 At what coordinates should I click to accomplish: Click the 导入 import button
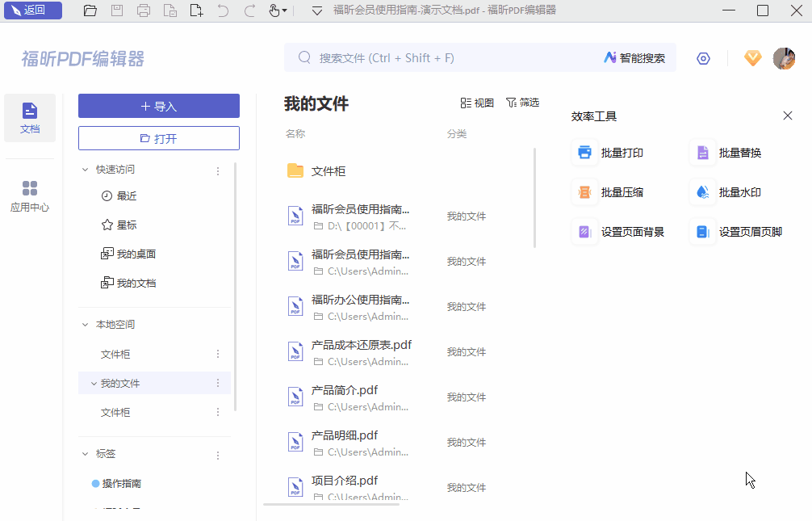click(158, 106)
